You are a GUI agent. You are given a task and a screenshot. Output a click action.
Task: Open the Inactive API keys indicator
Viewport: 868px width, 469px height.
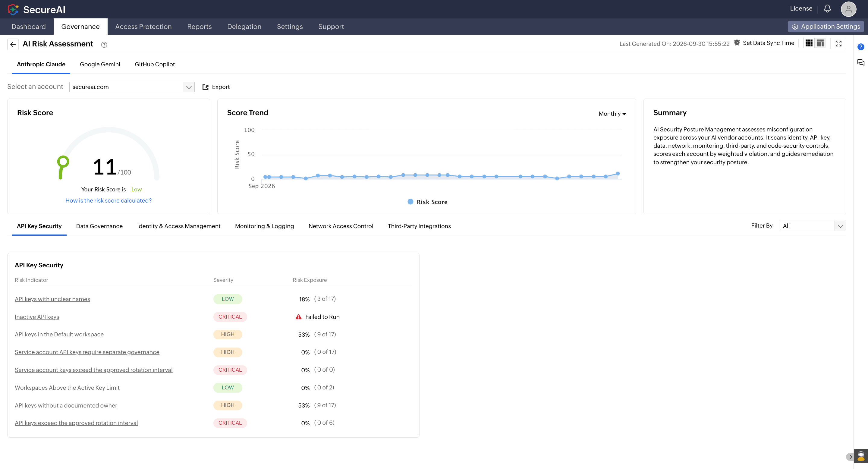tap(37, 317)
